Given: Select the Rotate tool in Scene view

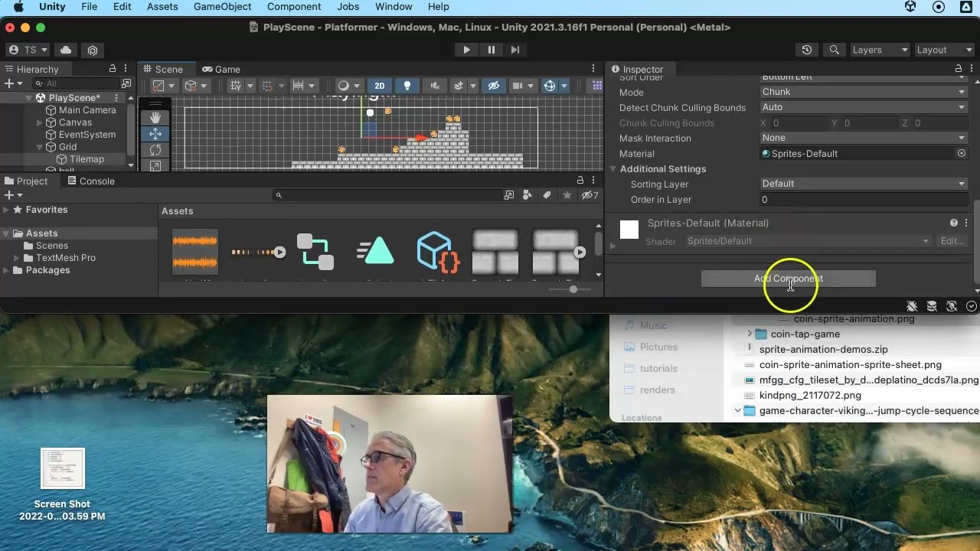Looking at the screenshot, I should [x=155, y=150].
